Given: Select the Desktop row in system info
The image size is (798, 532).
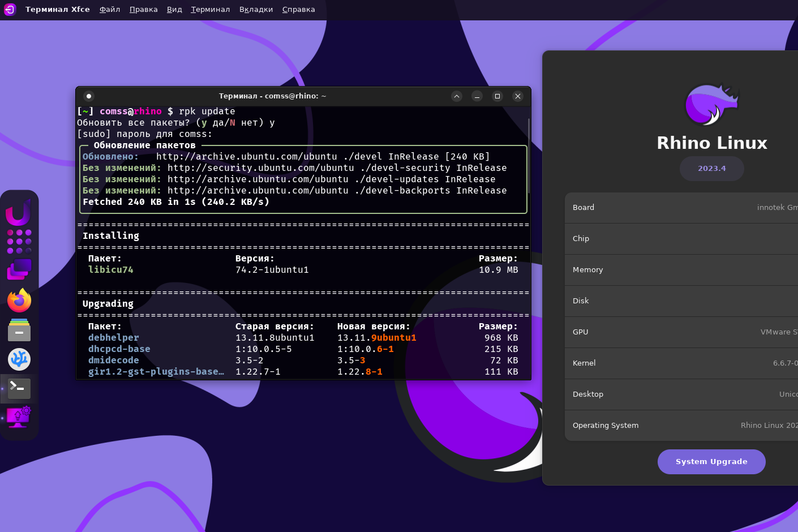Looking at the screenshot, I should (681, 394).
